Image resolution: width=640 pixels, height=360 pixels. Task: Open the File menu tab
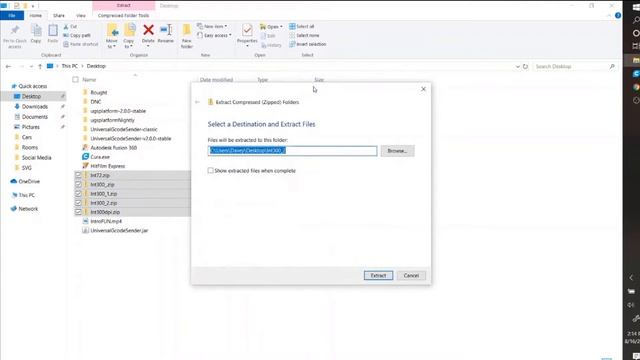click(12, 16)
